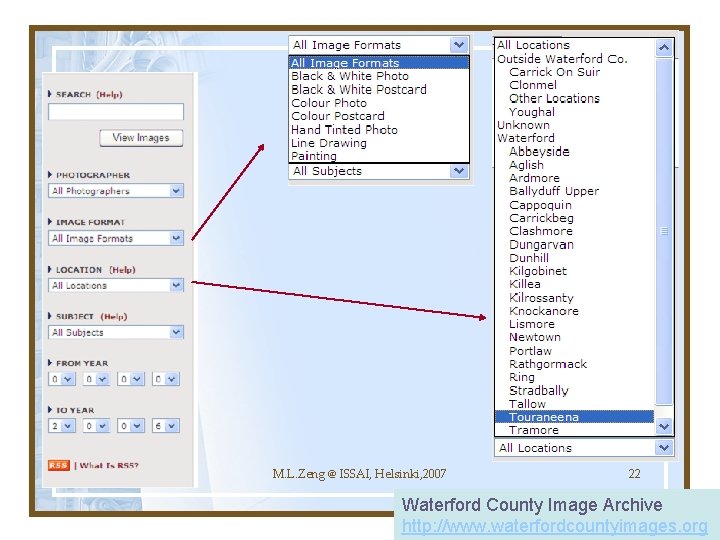
Task: Select Clashmore location
Action: (x=574, y=231)
